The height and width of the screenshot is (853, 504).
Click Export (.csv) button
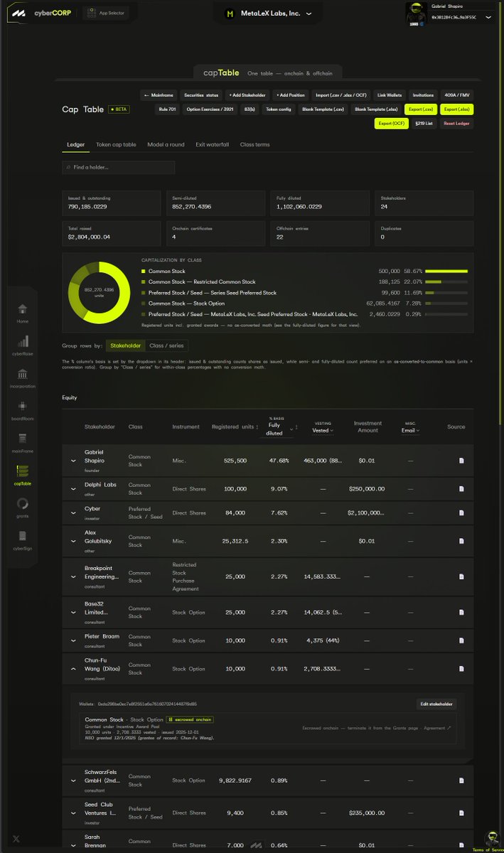tap(419, 109)
